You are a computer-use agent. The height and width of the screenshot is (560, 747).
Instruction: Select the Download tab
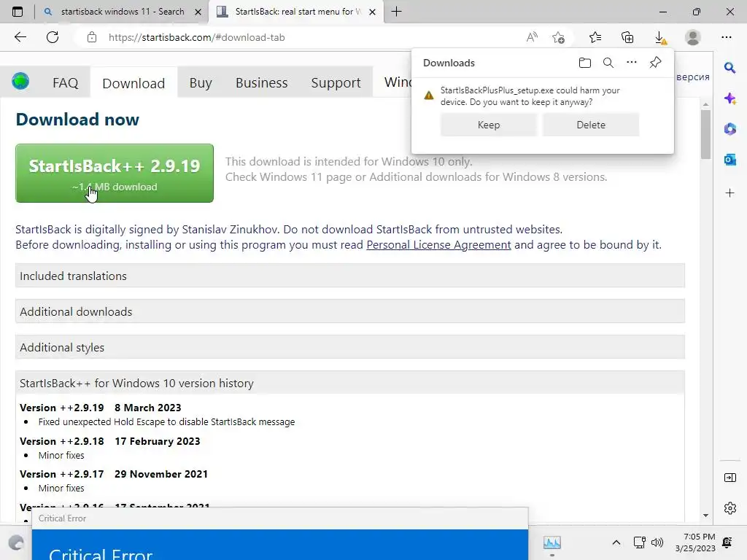tap(134, 83)
